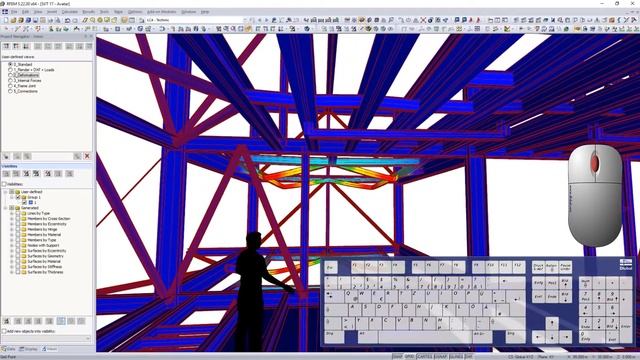
Task: Toggle the Members by Hinge checkbox
Action: tap(18, 229)
